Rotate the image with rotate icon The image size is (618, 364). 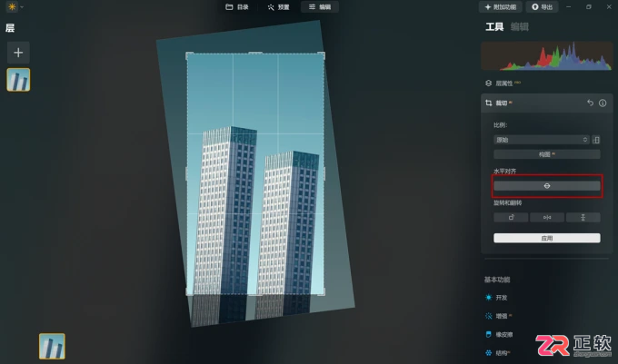tap(511, 217)
